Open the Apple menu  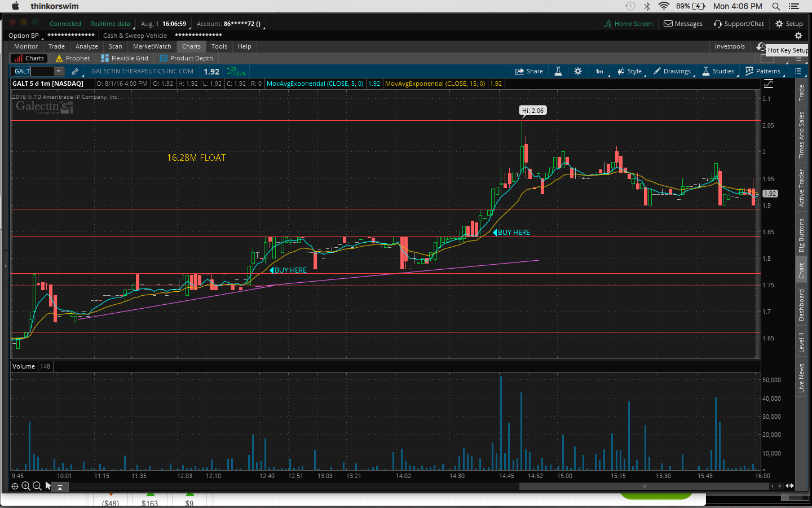coord(15,6)
